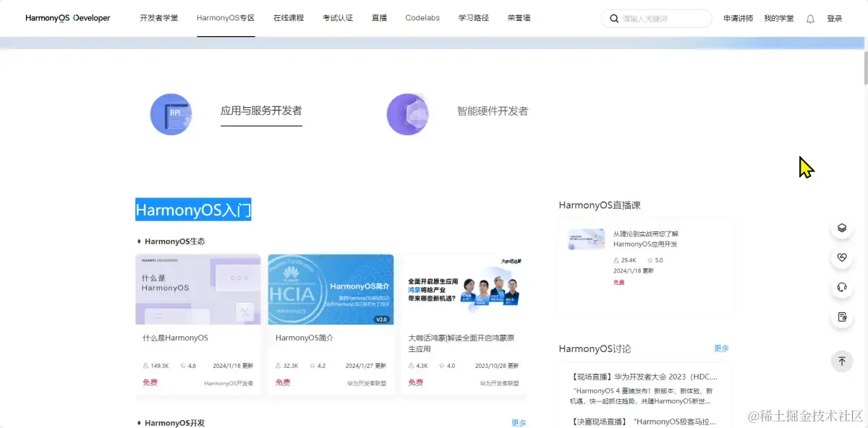Screen dimensions: 868x428
Task: Open the layers icon in right sidebar
Action: 842,228
